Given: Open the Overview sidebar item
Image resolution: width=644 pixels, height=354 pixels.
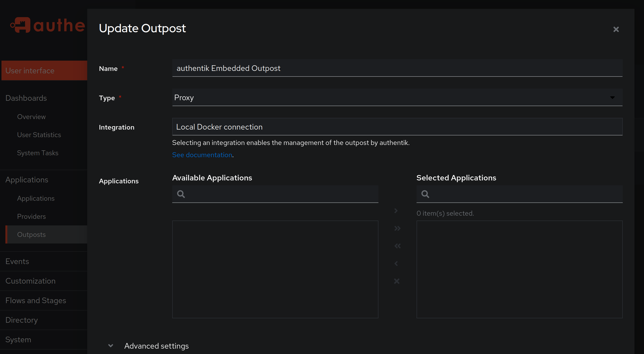Looking at the screenshot, I should point(31,117).
